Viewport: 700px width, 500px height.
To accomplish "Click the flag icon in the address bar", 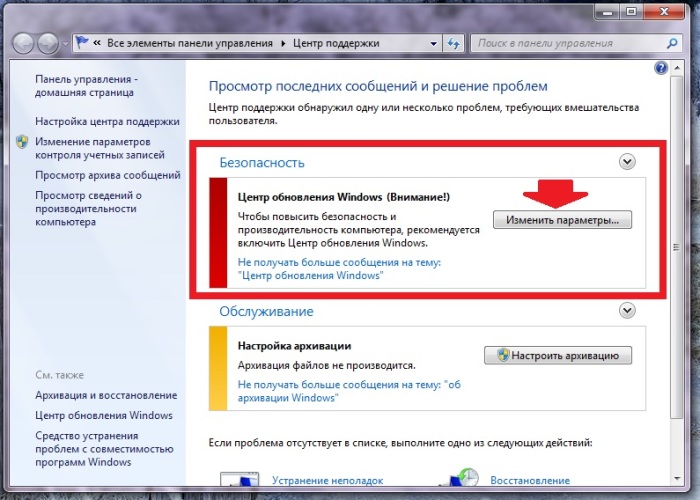I will [81, 44].
